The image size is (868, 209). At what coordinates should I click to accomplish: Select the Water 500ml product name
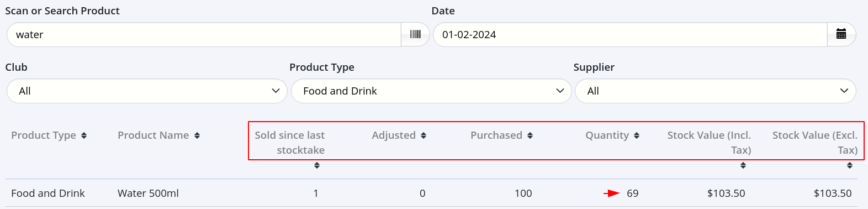pyautogui.click(x=148, y=194)
